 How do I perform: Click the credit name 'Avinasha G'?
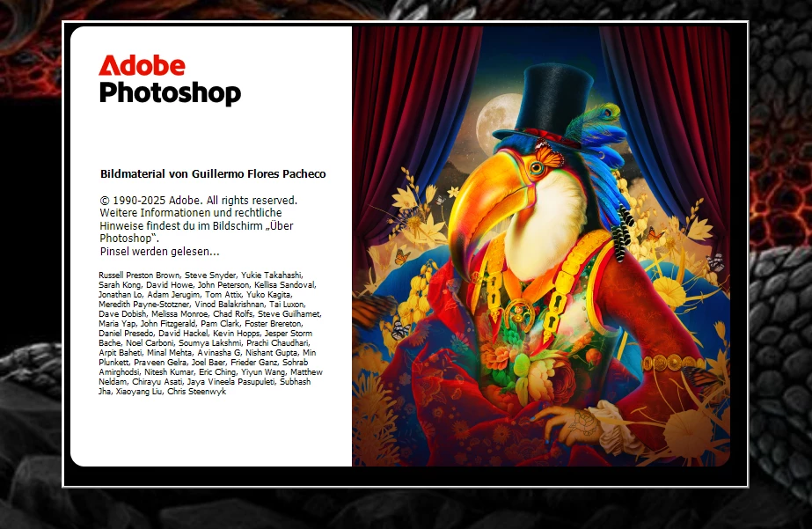(x=218, y=353)
